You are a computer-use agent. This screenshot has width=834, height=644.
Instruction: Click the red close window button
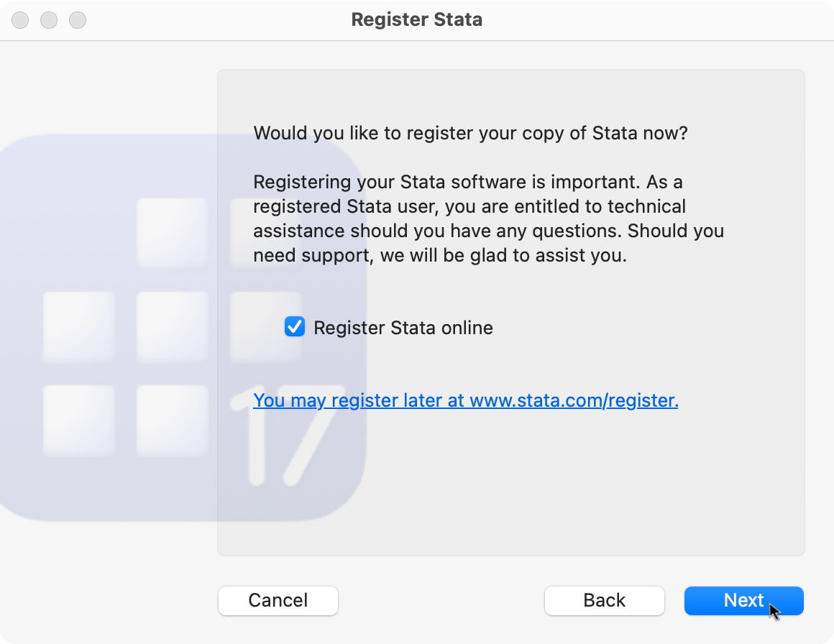20,20
